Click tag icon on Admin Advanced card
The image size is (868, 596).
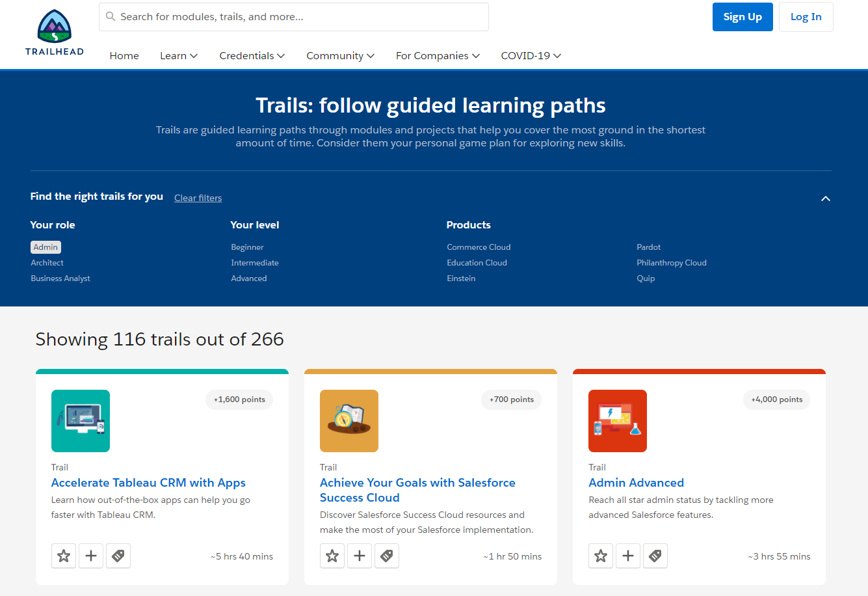(655, 556)
